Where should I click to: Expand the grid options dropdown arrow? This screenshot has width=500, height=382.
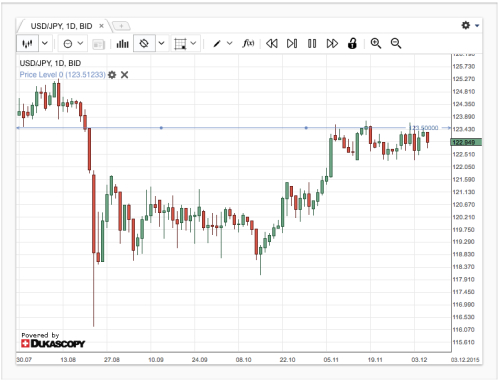tap(193, 43)
